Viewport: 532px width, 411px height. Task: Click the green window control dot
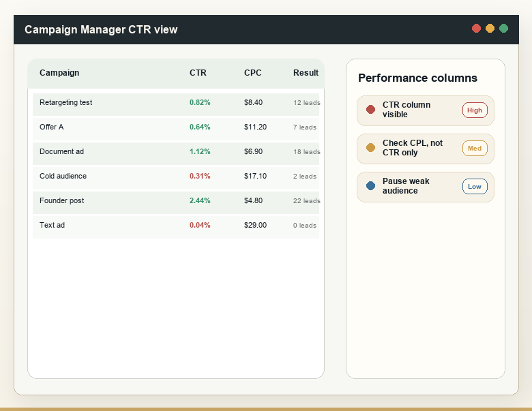tap(504, 29)
